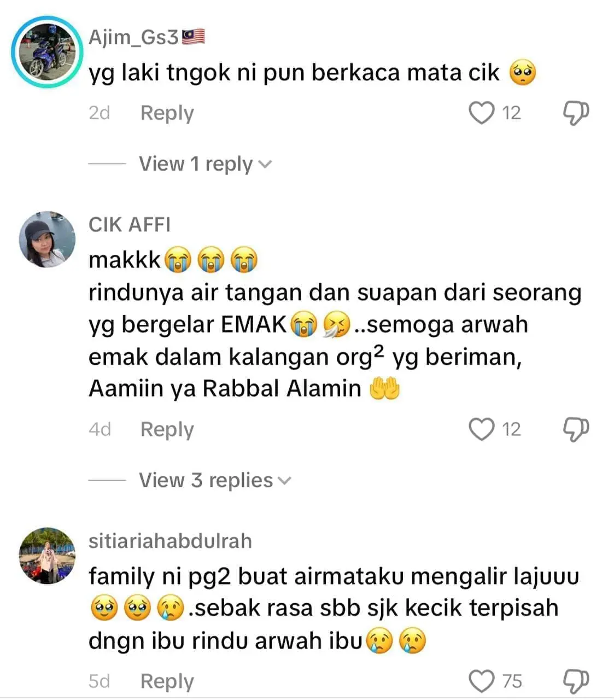This screenshot has width=614, height=700.
Task: Open the sitiariahabdulrah username link
Action: 170,541
